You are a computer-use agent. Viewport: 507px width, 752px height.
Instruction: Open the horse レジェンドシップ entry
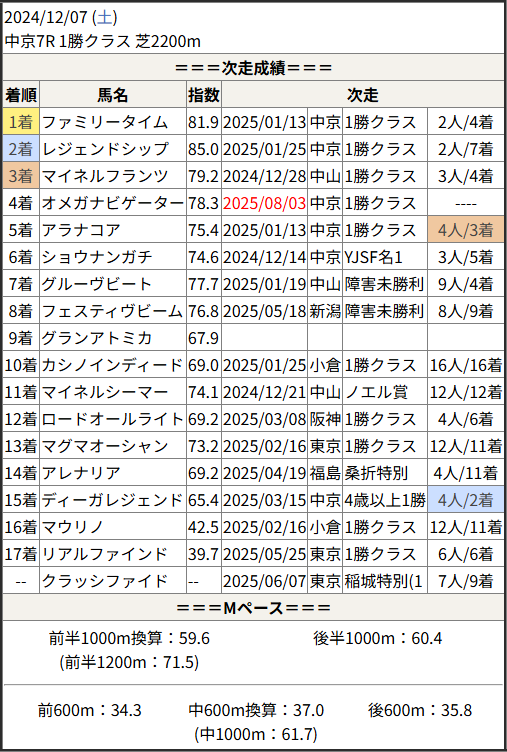(x=105, y=149)
